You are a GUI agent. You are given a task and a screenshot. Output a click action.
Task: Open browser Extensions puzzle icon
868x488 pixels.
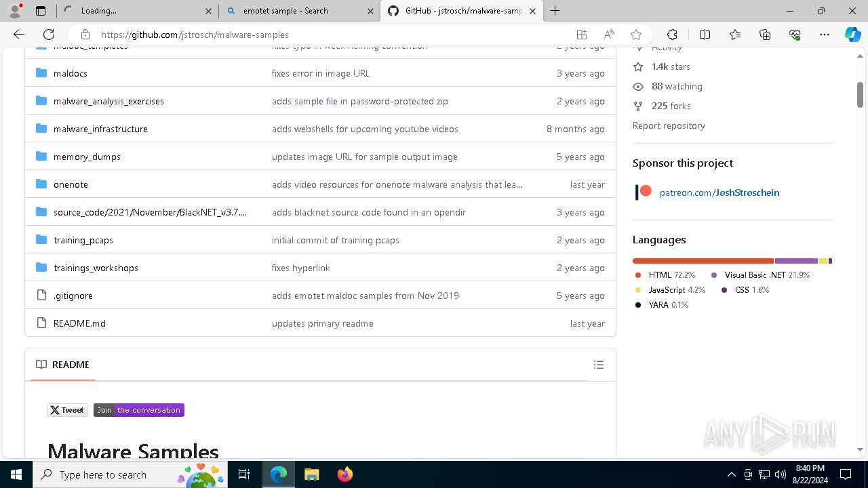(672, 35)
